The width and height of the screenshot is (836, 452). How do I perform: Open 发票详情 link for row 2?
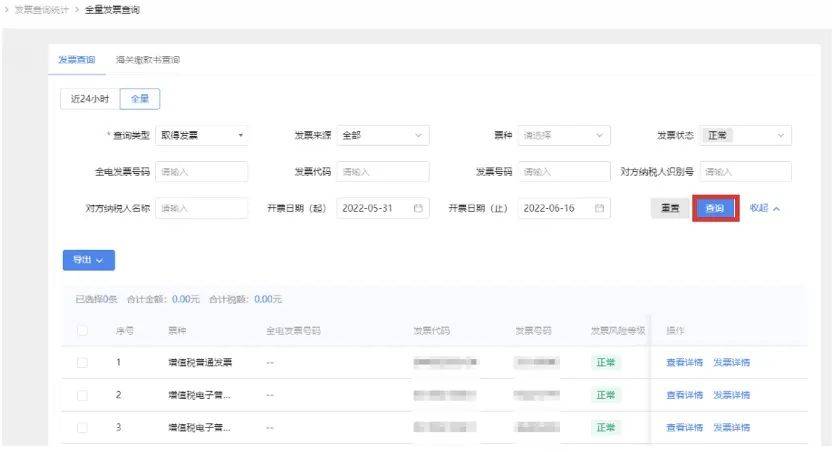tap(732, 395)
